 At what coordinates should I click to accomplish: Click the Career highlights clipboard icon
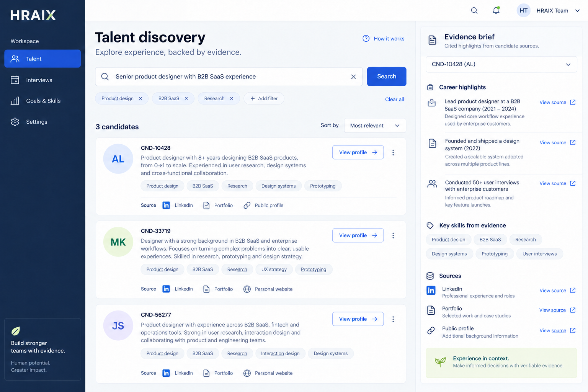click(x=430, y=87)
